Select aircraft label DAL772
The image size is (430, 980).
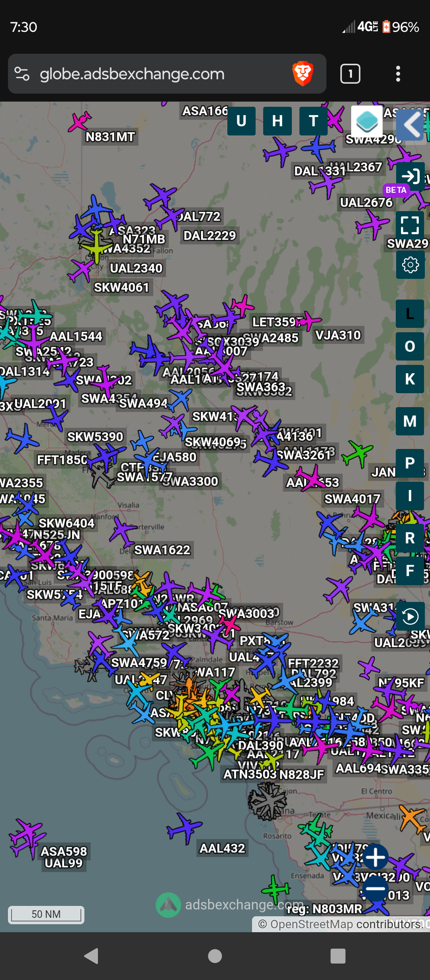click(199, 216)
